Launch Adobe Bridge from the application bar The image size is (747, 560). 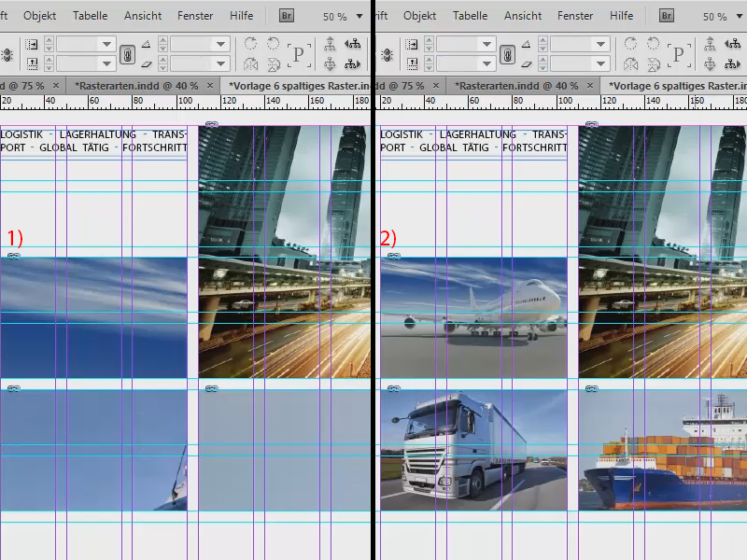286,16
